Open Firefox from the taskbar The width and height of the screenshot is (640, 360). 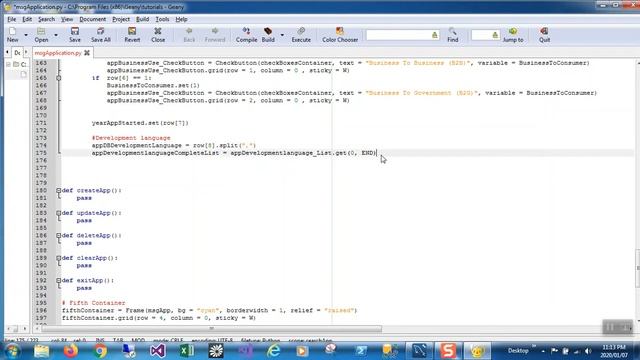coord(71,351)
